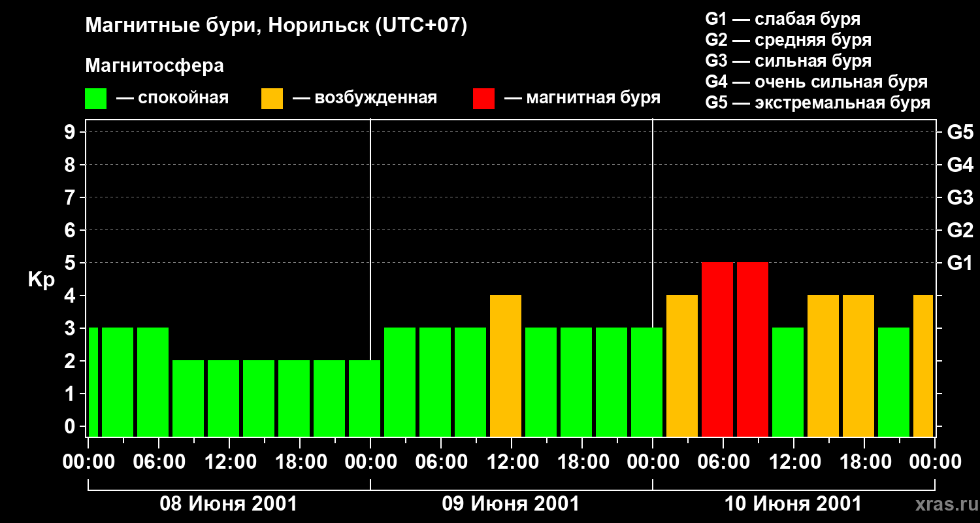The height and width of the screenshot is (523, 980).
Task: Click the '— магнитная буря' legend text
Action: tap(582, 98)
